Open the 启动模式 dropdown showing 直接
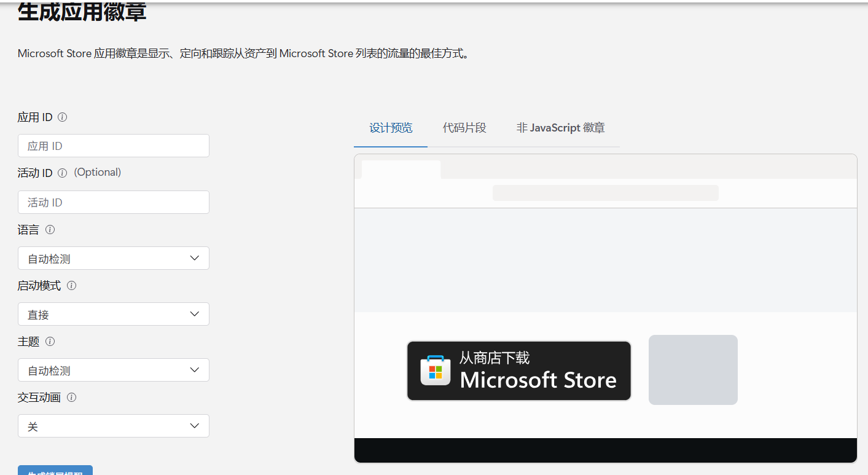 pos(114,314)
